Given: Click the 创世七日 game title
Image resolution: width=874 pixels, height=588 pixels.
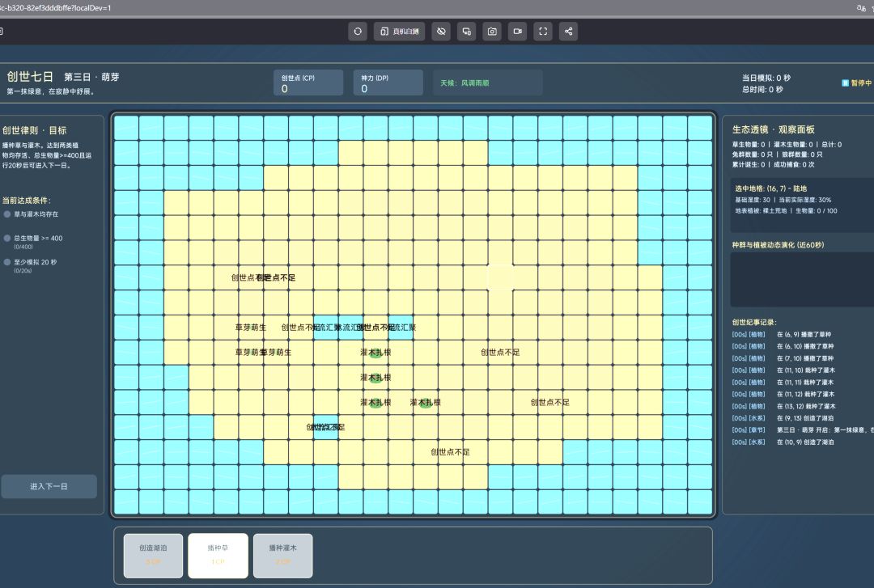Looking at the screenshot, I should (x=30, y=77).
